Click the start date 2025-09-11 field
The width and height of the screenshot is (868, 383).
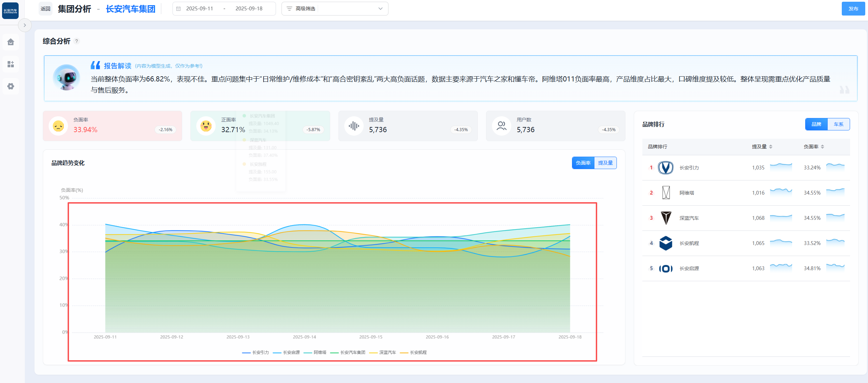tap(199, 9)
